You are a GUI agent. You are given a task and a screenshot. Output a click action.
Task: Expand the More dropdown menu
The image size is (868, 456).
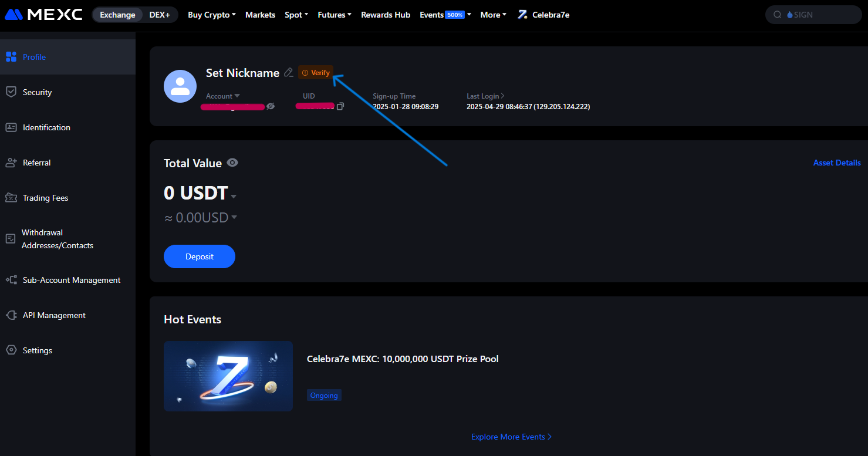pyautogui.click(x=493, y=15)
